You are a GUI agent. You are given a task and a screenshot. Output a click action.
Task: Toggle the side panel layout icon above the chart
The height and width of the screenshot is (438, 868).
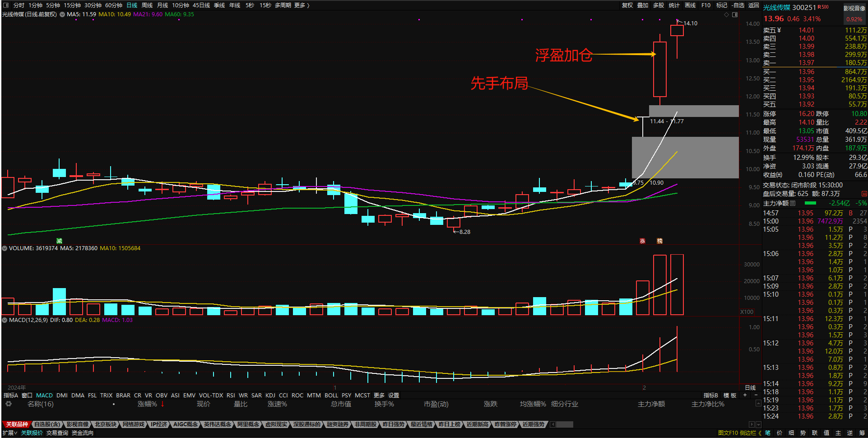[x=735, y=15]
